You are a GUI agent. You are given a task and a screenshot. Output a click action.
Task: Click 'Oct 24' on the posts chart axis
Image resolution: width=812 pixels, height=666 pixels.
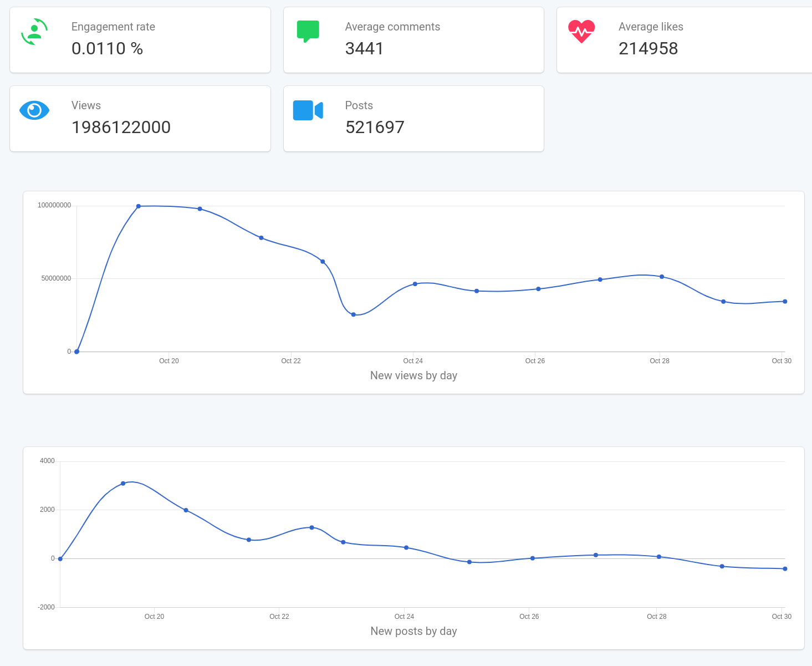point(404,617)
